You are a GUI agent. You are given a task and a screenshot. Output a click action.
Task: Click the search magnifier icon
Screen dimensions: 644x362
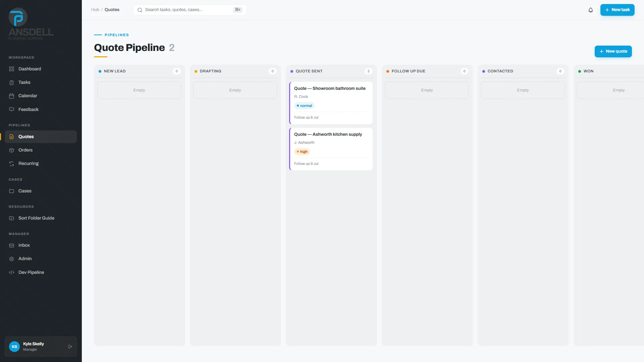point(140,10)
